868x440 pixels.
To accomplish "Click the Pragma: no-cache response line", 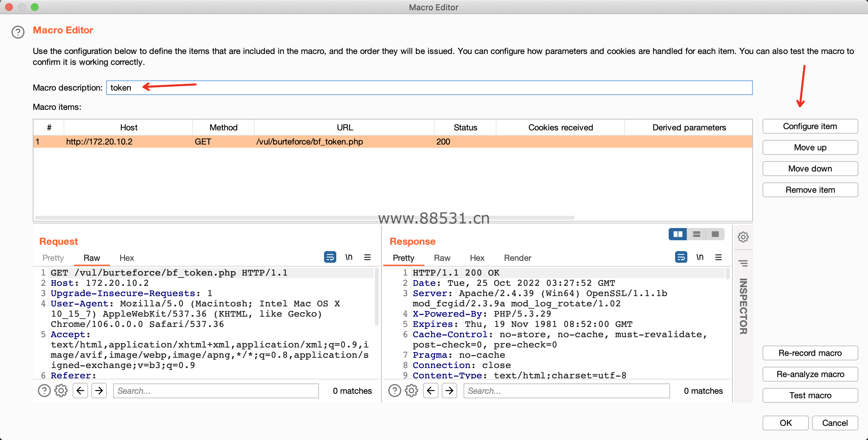I will pyautogui.click(x=459, y=355).
